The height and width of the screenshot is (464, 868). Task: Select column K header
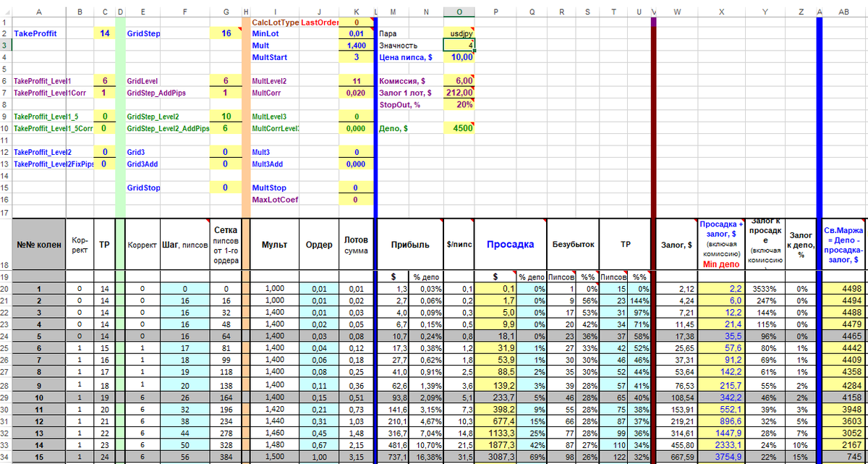pos(354,12)
